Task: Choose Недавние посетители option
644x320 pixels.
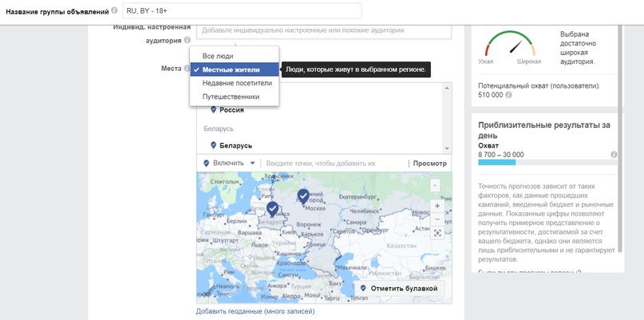Action: (x=235, y=83)
